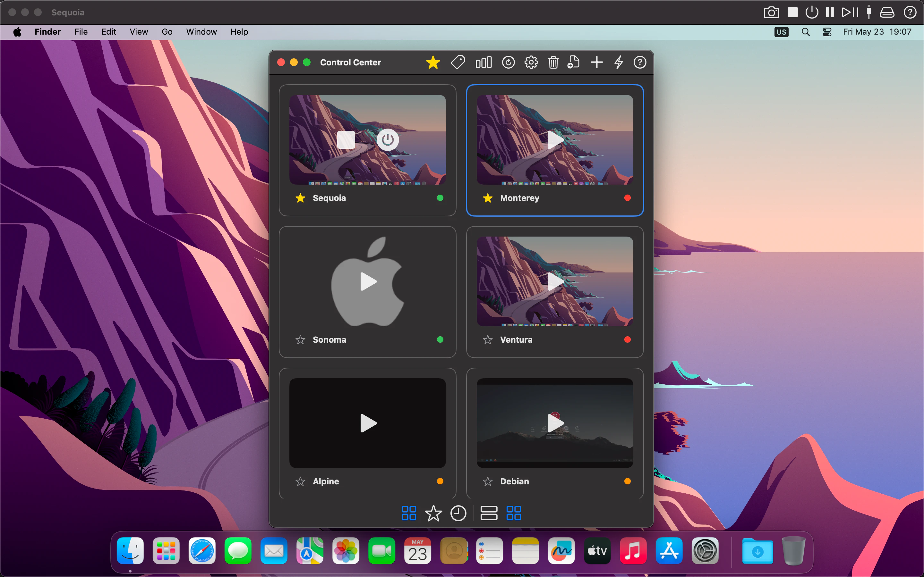The image size is (924, 577).
Task: Switch to list view layout
Action: 489,513
